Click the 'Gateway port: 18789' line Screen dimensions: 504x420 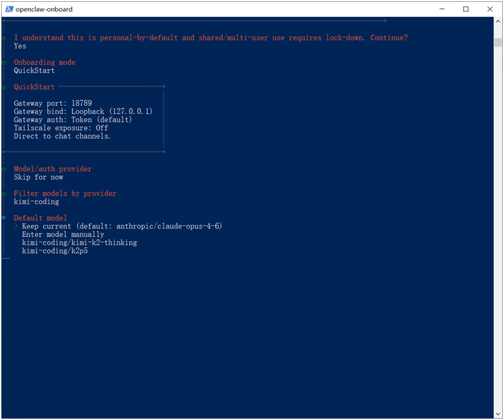tap(53, 103)
